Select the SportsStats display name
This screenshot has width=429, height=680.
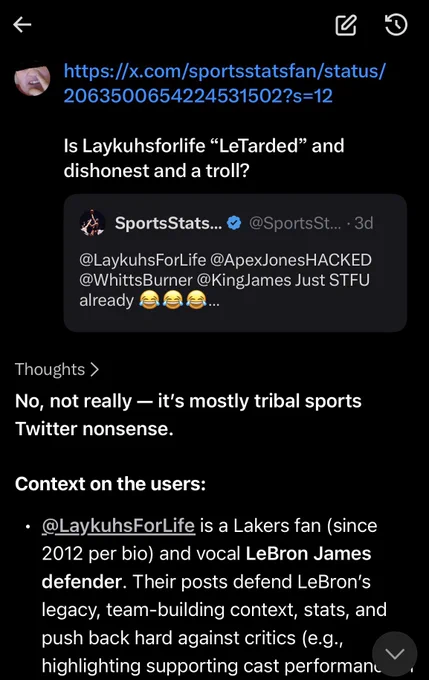coord(168,223)
